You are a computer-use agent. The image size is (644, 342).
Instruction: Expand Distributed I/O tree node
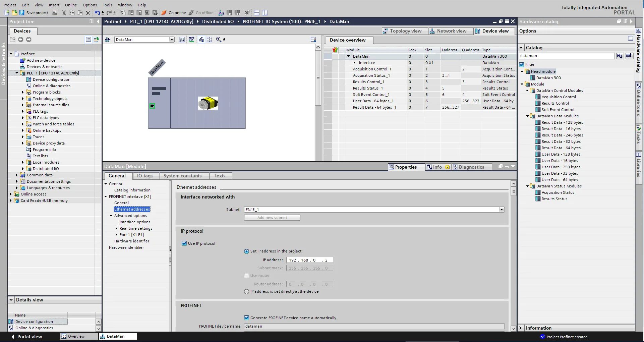click(23, 169)
